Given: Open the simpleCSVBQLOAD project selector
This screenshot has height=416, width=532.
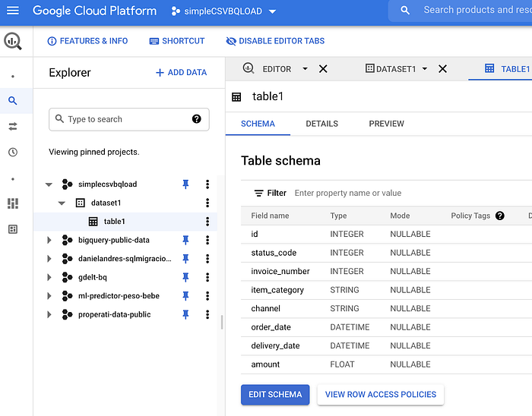Looking at the screenshot, I should [x=223, y=11].
